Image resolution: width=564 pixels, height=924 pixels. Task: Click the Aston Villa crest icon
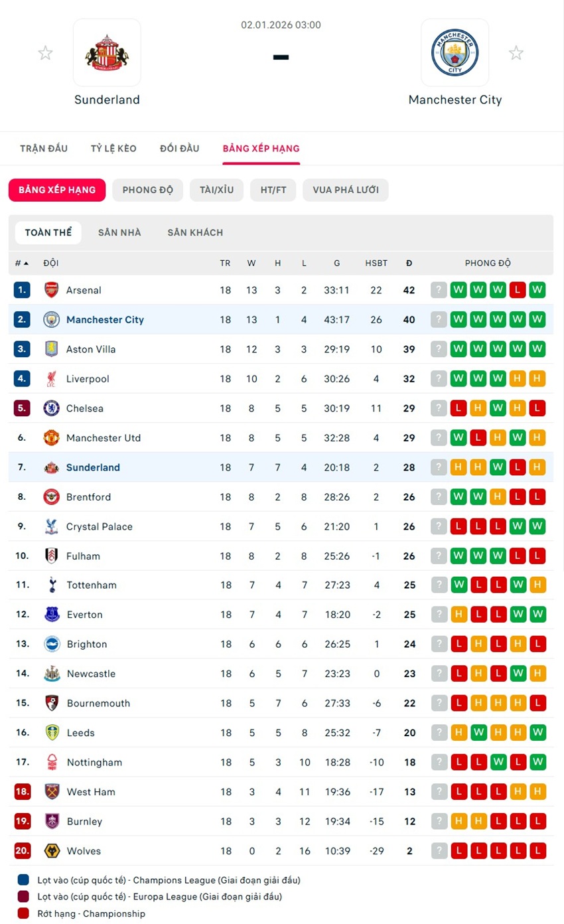click(51, 349)
